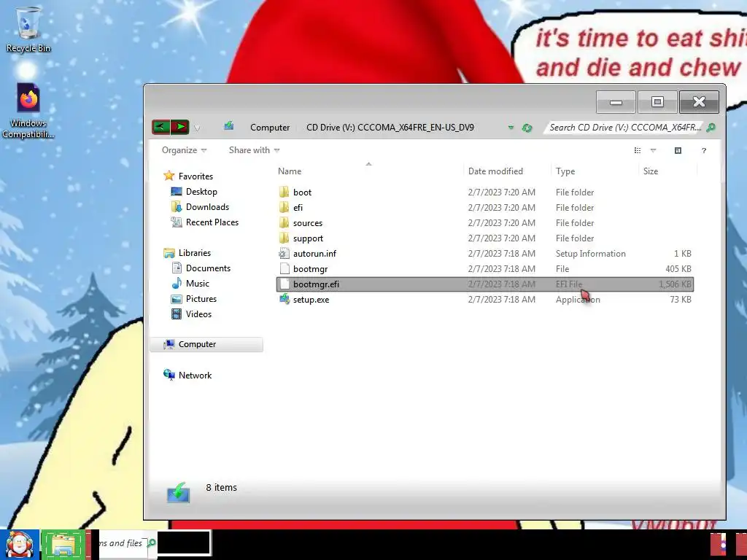
Task: Select the bootmgr file icon
Action: pos(285,268)
